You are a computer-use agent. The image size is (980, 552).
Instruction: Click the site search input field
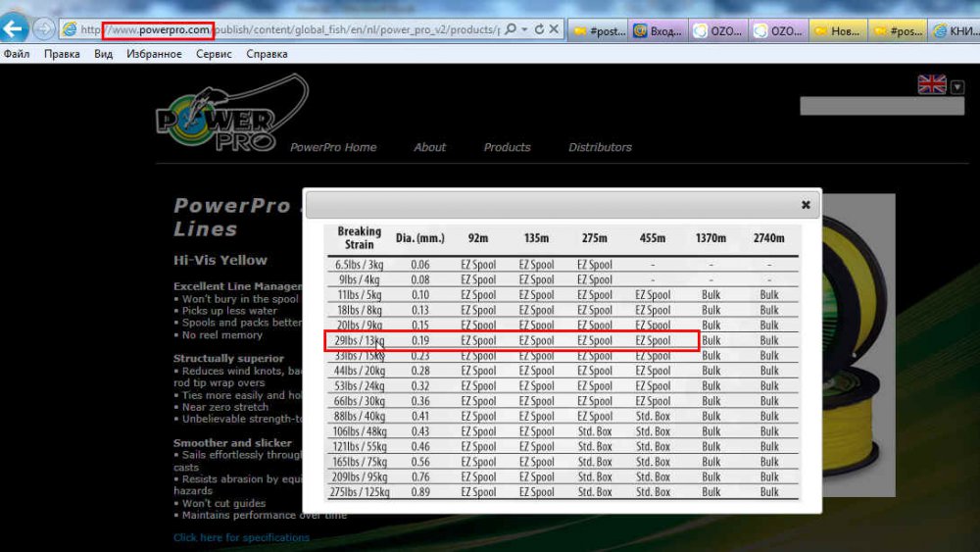point(882,106)
